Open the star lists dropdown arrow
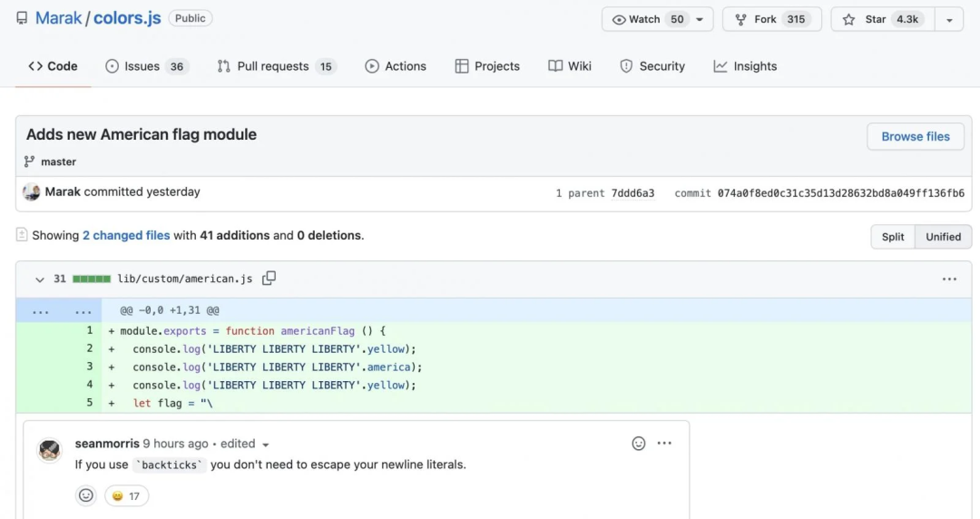 949,19
